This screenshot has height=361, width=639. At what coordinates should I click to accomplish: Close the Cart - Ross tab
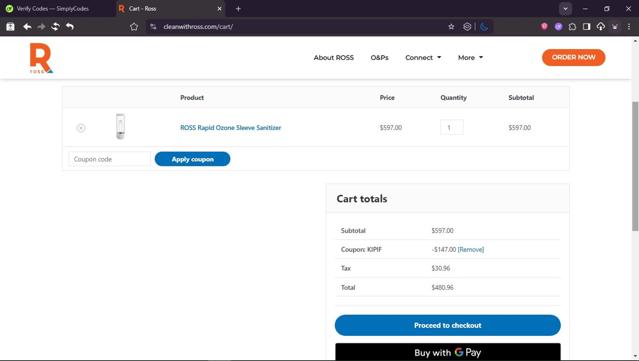pyautogui.click(x=219, y=9)
